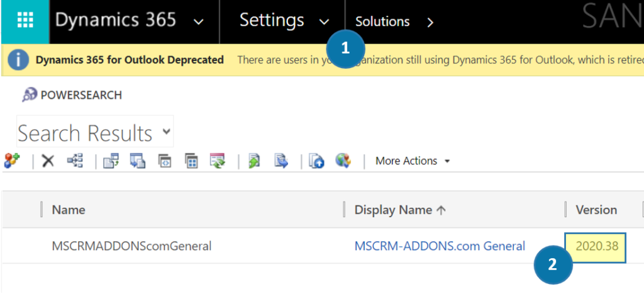Open the Settings navigation area
The width and height of the screenshot is (644, 294).
272,21
